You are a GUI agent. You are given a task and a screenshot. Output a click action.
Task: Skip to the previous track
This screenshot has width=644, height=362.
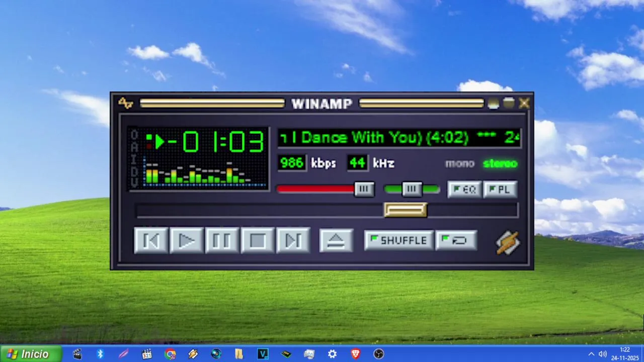[x=151, y=241]
